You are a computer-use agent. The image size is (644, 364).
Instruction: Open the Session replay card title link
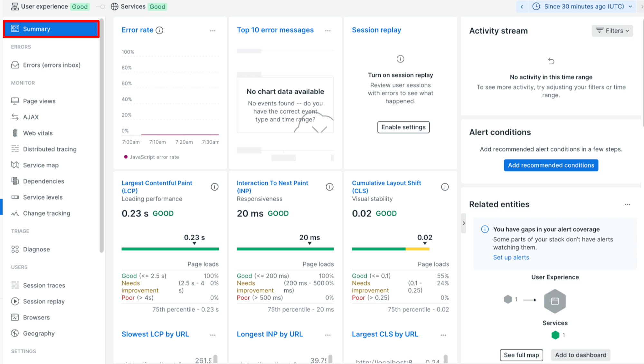(x=376, y=30)
